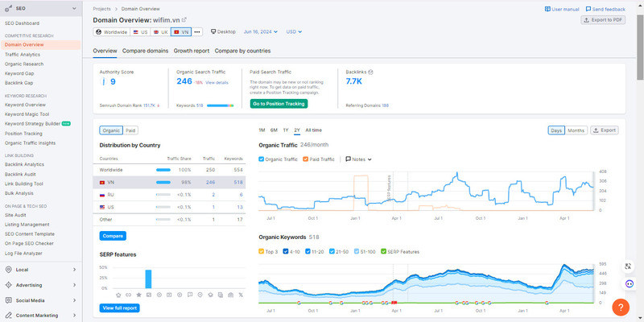644x322 pixels.
Task: Toggle the Paid Traffic checkbox
Action: (304, 159)
